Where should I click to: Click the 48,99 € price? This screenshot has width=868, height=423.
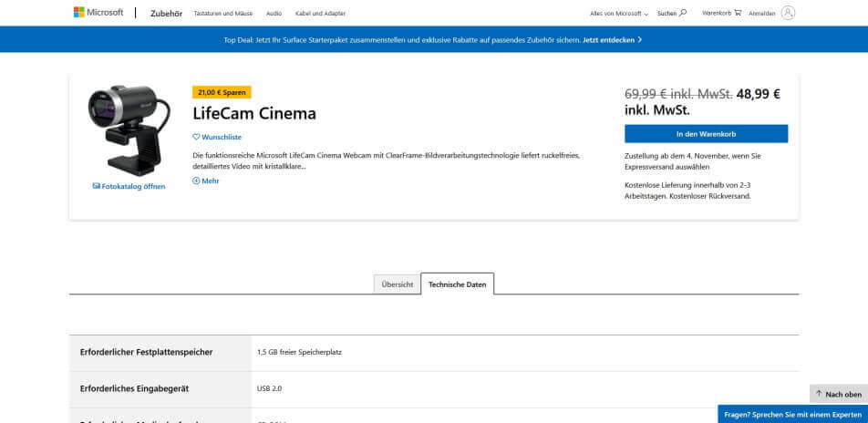(758, 94)
